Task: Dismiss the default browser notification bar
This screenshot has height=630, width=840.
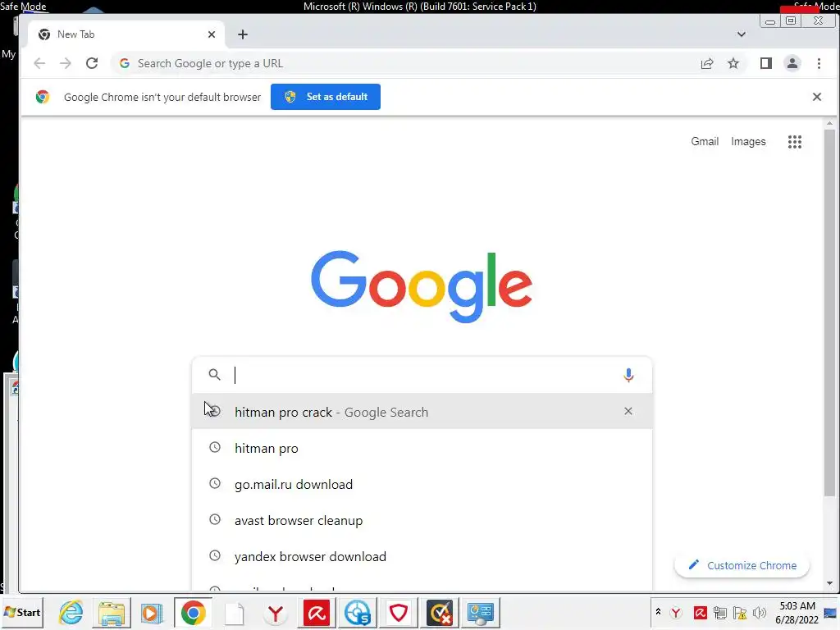Action: coord(816,97)
